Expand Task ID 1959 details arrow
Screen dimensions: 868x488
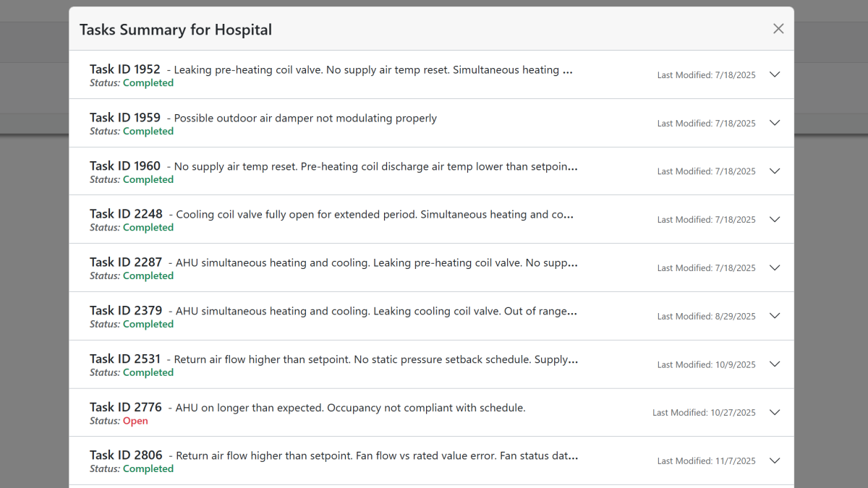click(775, 123)
